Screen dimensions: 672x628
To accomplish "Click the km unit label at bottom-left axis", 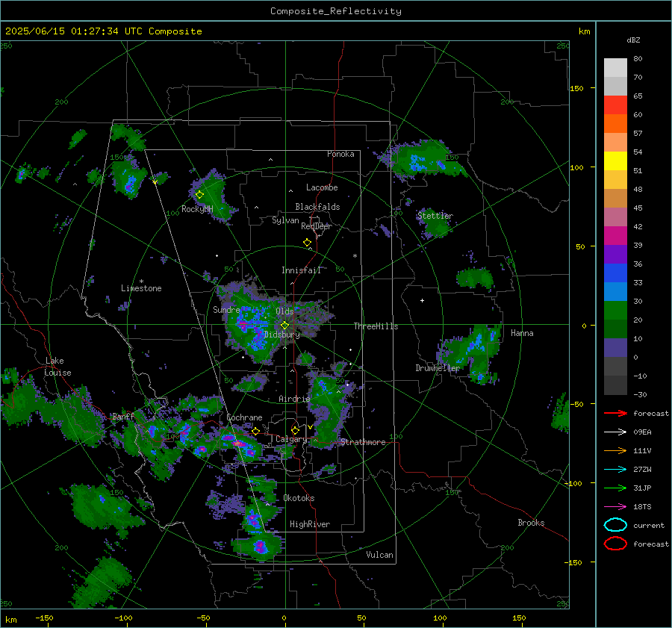I will click(11, 620).
